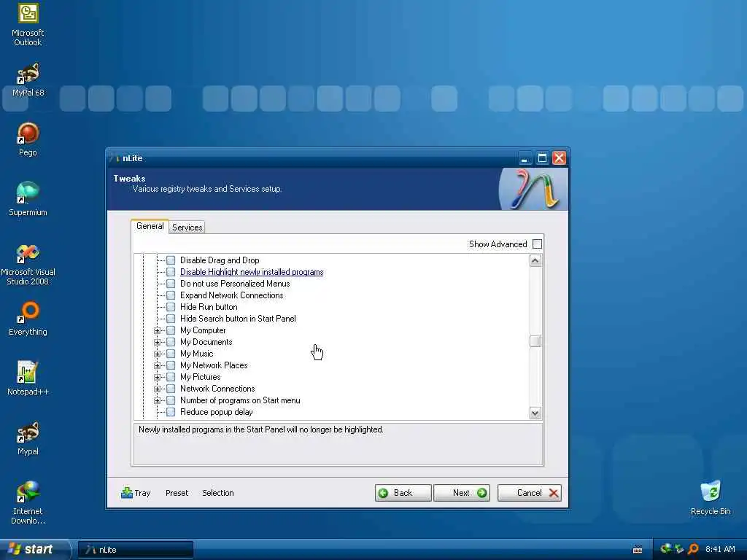Switch to the Services tab
Viewport: 747px width, 560px height.
(187, 227)
